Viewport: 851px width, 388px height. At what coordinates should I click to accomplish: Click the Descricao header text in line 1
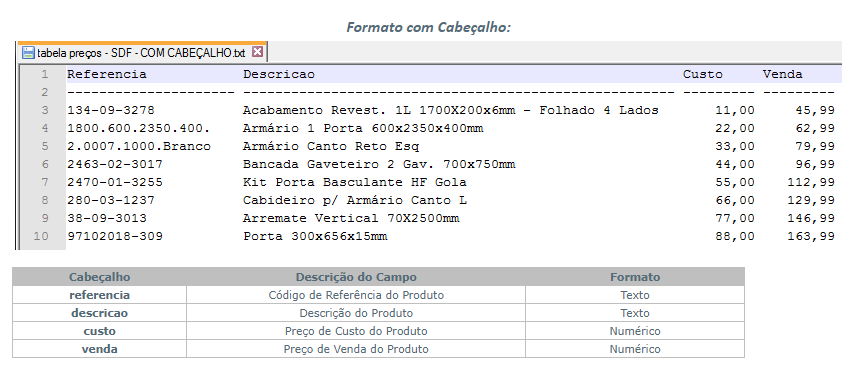(x=278, y=74)
